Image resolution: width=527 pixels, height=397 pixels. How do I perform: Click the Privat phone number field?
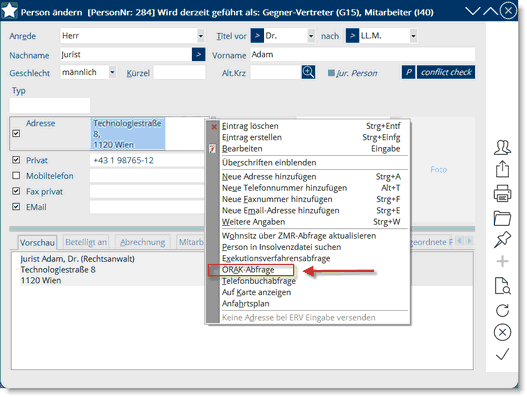coord(147,160)
